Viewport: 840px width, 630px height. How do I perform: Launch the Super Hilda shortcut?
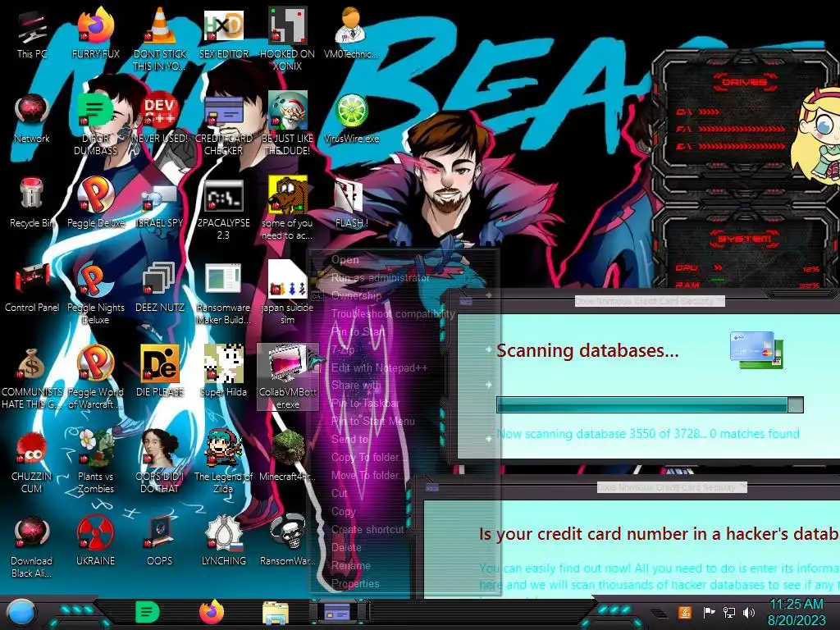pyautogui.click(x=223, y=372)
